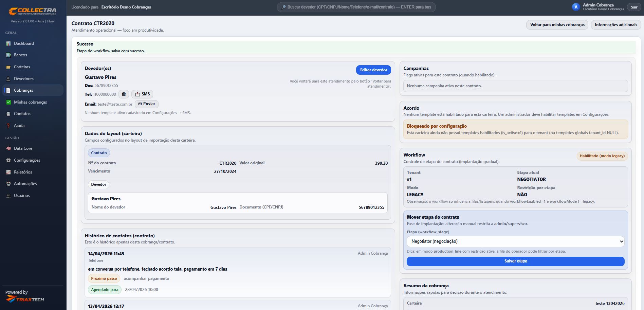Click the Configurações gear icon
The height and width of the screenshot is (310, 644).
pyautogui.click(x=8, y=160)
